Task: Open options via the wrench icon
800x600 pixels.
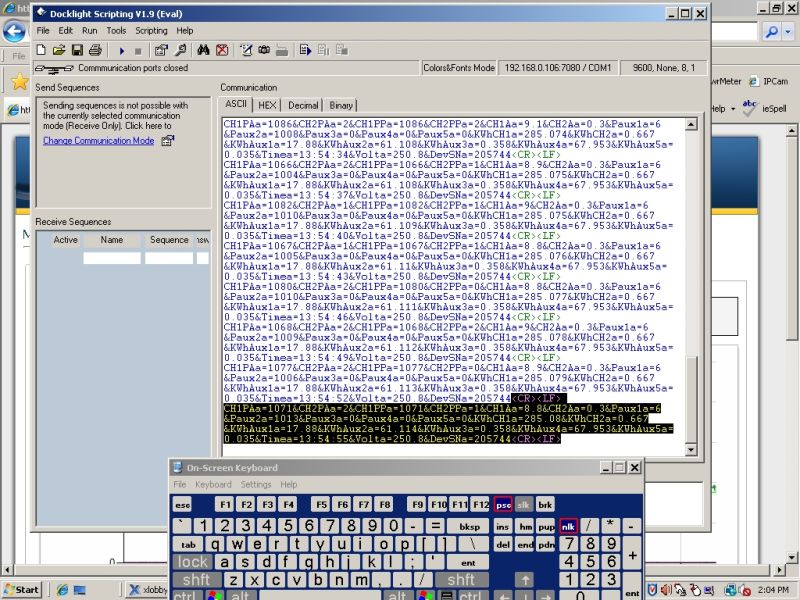Action: [x=180, y=50]
